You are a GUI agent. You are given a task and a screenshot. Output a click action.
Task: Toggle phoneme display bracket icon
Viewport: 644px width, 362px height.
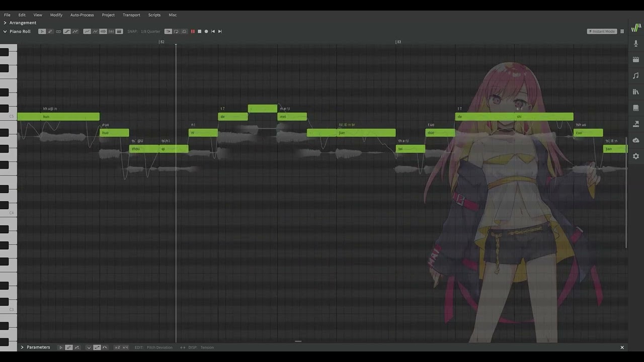coord(111,31)
